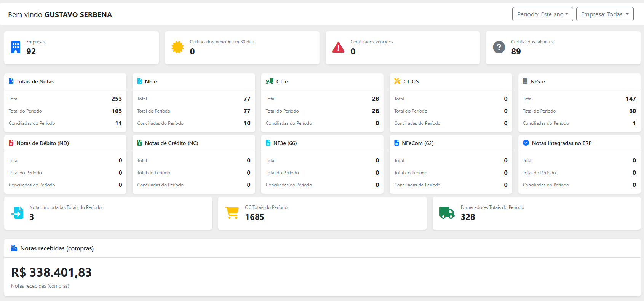Click the yellow shopping cart icon
644x301 pixels.
(x=232, y=213)
